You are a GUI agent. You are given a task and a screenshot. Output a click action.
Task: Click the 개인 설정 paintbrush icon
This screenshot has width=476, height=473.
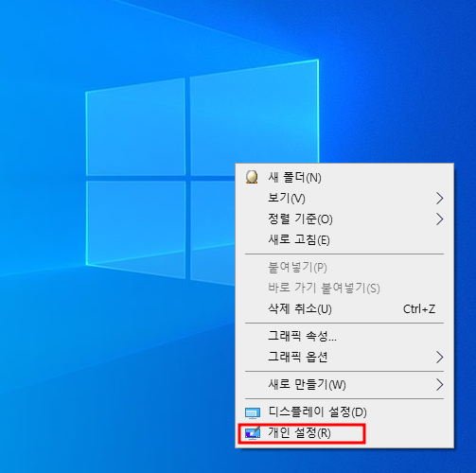pos(253,433)
